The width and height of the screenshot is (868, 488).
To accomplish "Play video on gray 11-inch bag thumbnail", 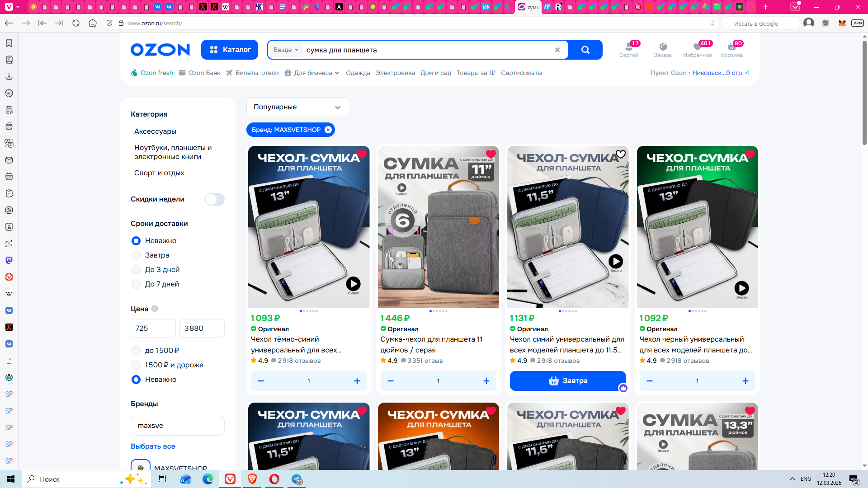I will click(401, 188).
